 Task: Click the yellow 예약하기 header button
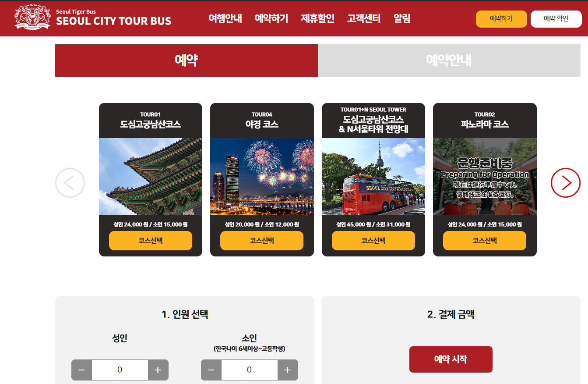(501, 19)
